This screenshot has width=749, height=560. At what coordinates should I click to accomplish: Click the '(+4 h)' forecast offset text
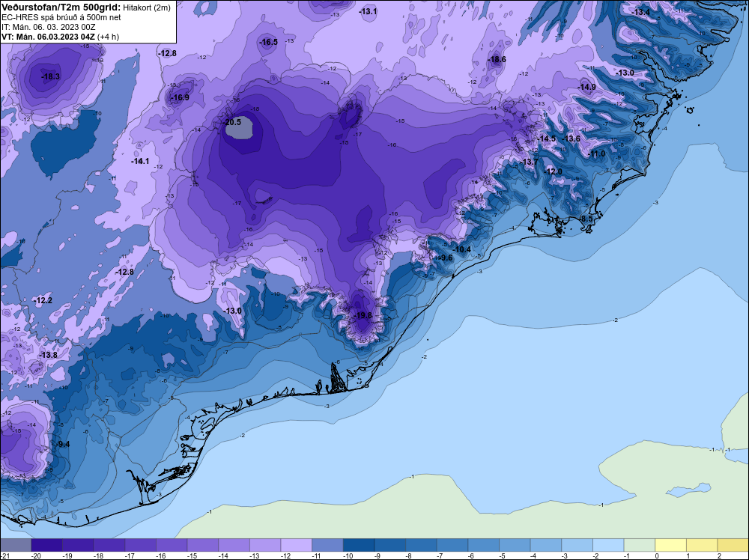tap(108, 37)
